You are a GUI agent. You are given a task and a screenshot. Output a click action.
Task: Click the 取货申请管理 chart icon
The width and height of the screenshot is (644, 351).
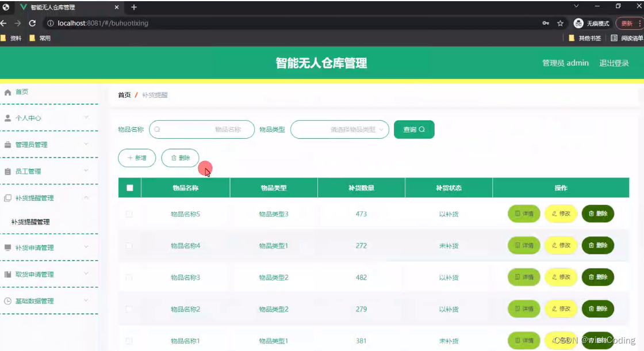tap(7, 274)
